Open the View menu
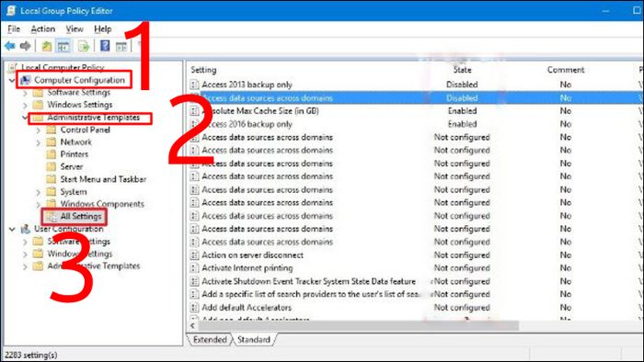 pos(75,28)
